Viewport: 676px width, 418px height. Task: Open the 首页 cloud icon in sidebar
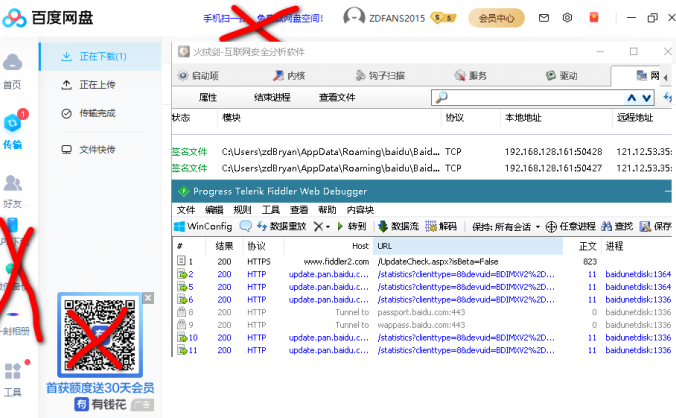coord(13,62)
